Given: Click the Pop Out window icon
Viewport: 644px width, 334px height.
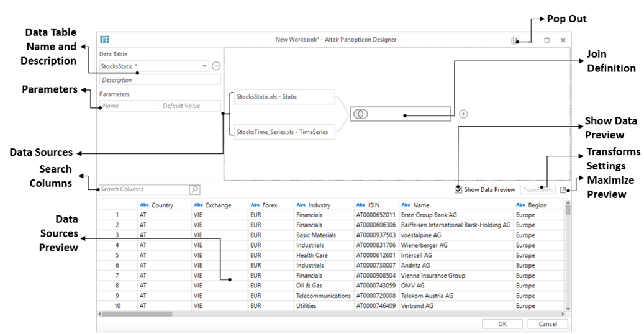Looking at the screenshot, I should pos(515,40).
